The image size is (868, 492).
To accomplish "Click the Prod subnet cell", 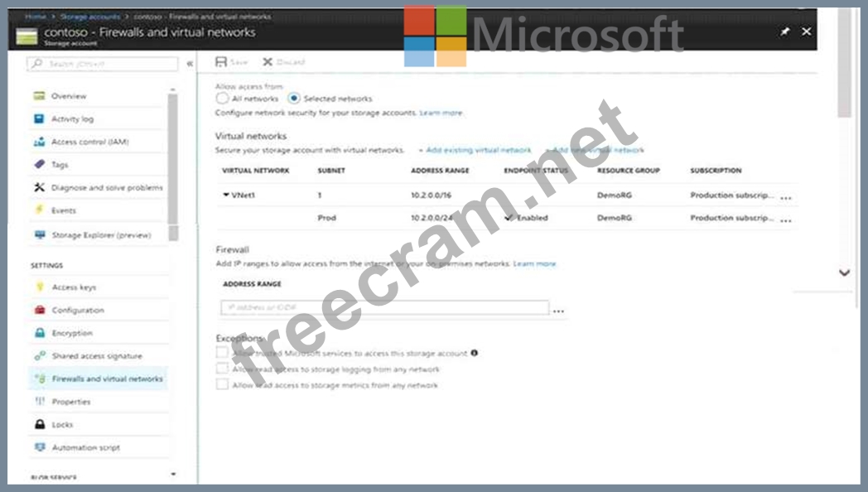I will [326, 218].
